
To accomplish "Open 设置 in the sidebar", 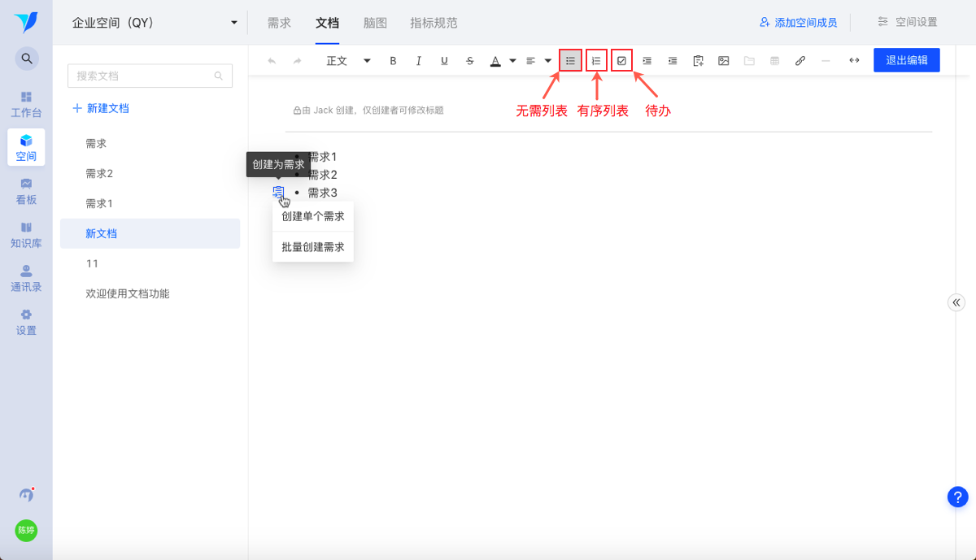I will click(x=26, y=323).
